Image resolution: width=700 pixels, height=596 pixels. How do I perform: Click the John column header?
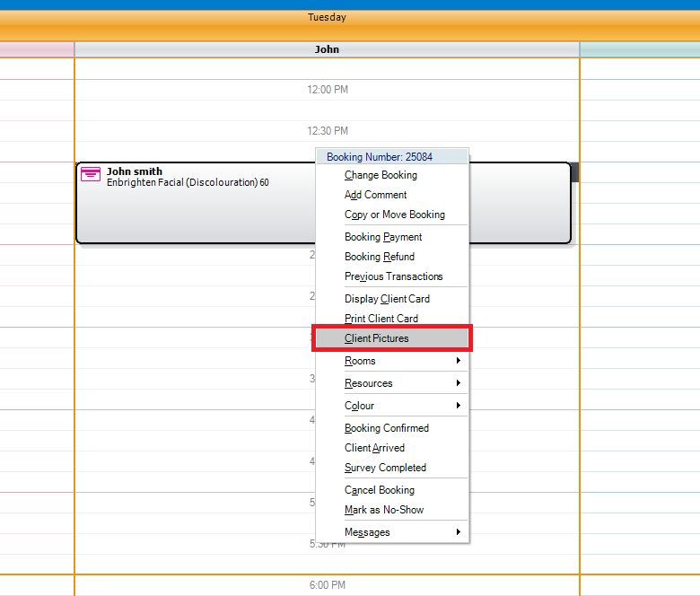(327, 49)
